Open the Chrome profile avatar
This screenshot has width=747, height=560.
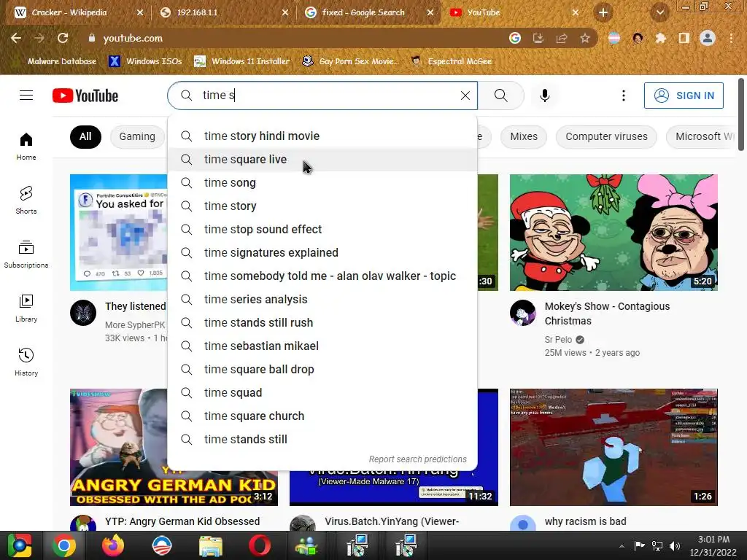click(708, 38)
